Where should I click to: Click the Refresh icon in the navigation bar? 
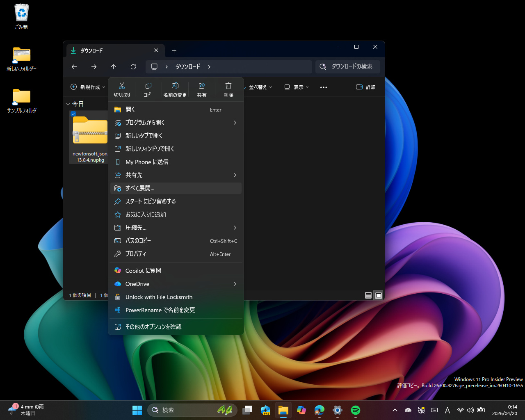tap(133, 66)
